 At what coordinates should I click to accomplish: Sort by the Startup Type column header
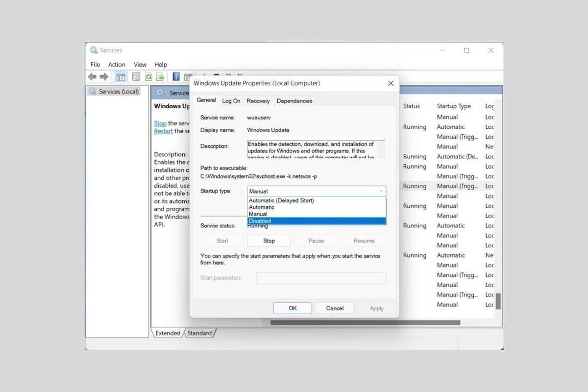(454, 106)
